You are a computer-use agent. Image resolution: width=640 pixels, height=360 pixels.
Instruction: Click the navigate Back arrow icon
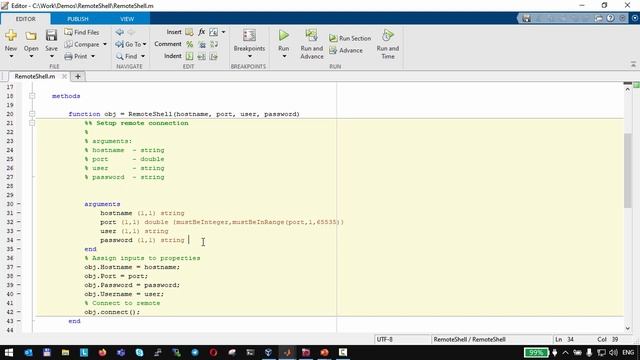(x=120, y=32)
